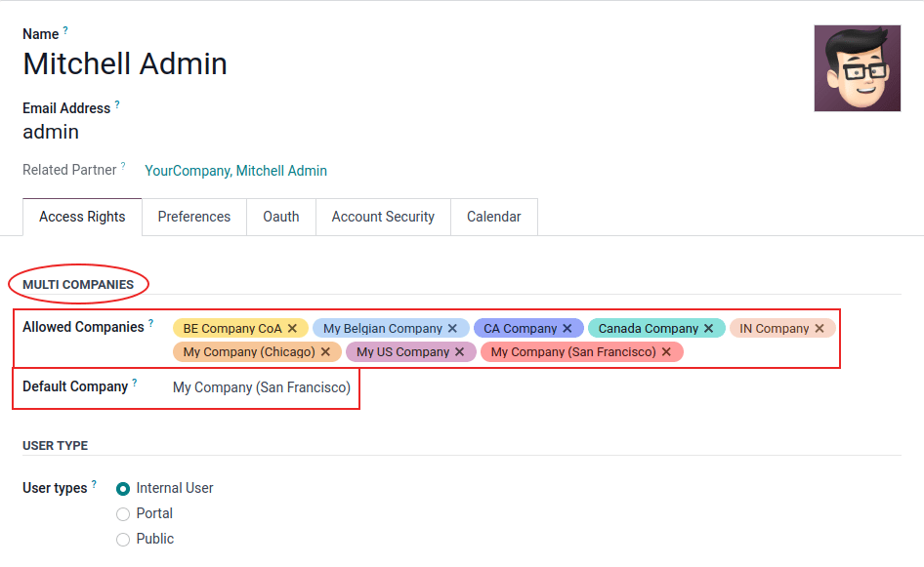924x567 pixels.
Task: Delete the CA Company tag
Action: 567,329
